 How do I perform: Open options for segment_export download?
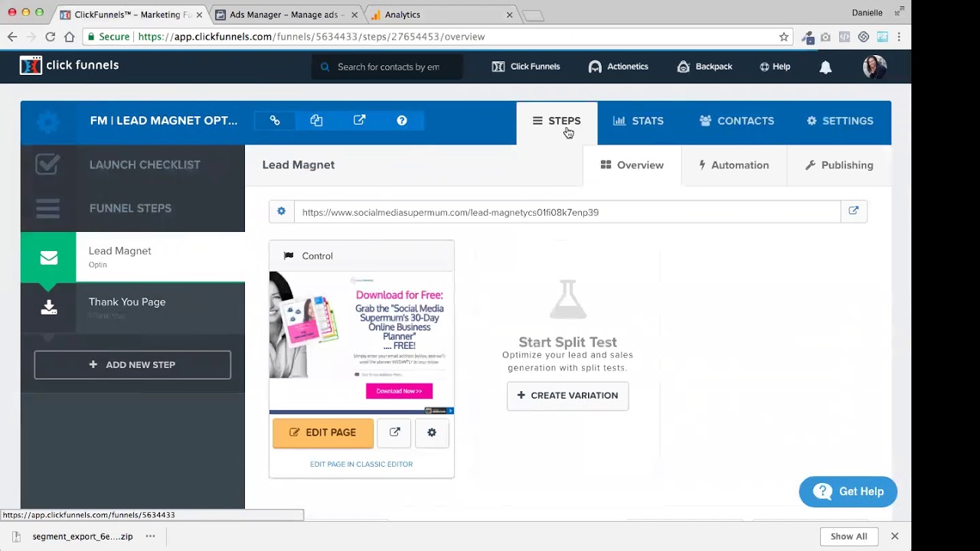[x=150, y=536]
